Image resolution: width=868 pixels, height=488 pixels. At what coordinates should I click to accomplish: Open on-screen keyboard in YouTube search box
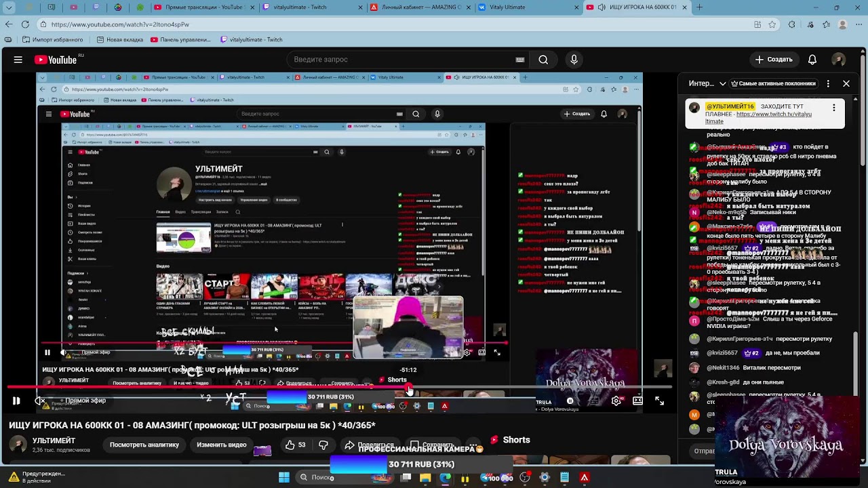tap(520, 60)
